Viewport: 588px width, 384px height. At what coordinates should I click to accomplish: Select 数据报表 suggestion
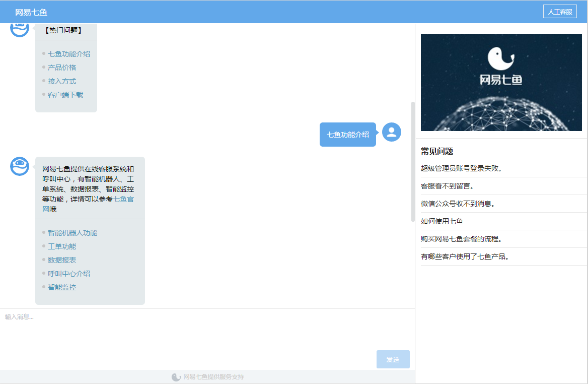(x=62, y=260)
